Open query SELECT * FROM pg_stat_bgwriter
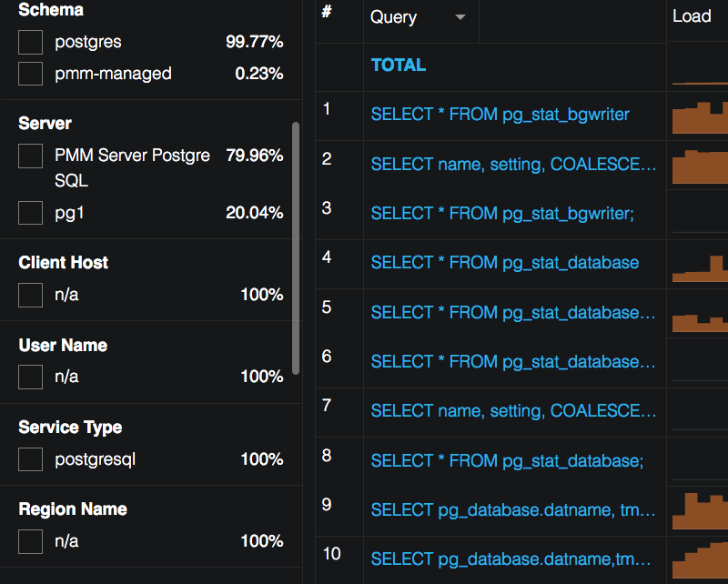This screenshot has width=728, height=584. point(500,115)
